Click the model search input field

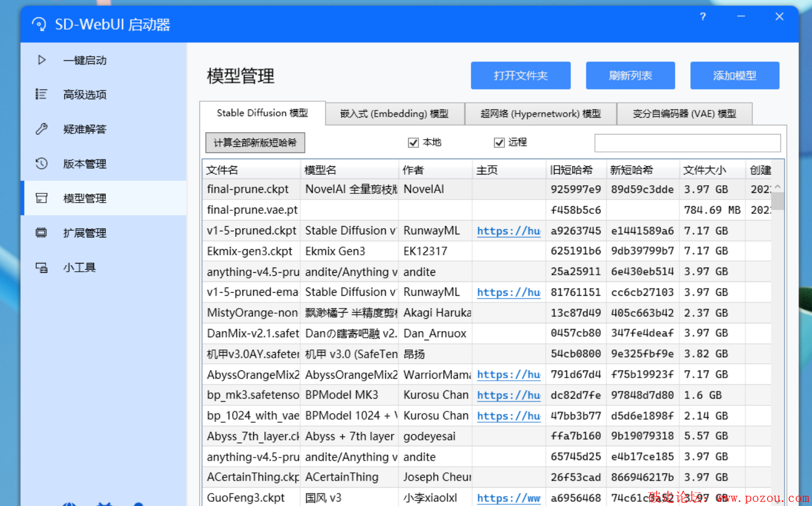coord(688,143)
